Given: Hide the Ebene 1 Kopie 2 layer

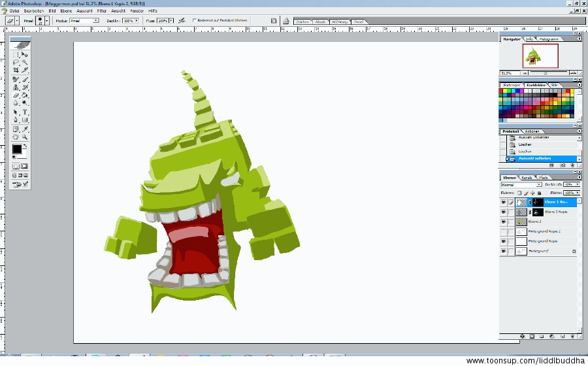Looking at the screenshot, I should 503,202.
